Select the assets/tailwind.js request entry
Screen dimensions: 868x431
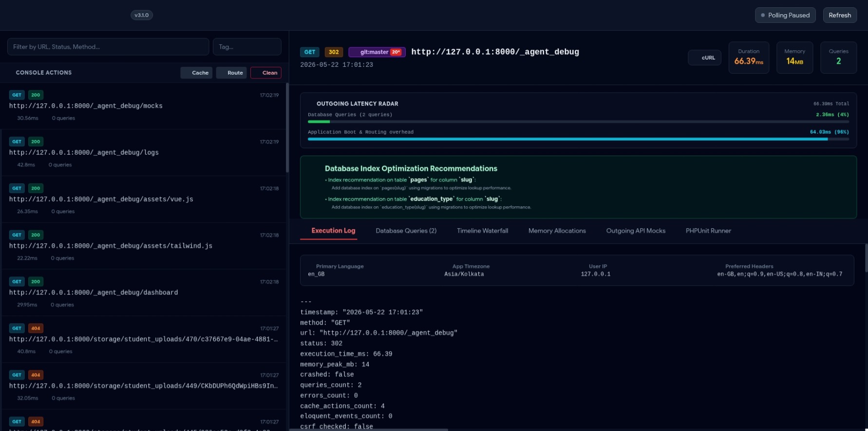click(x=143, y=246)
